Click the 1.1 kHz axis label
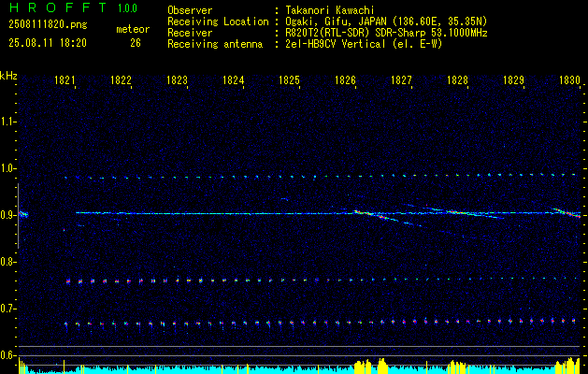Image resolution: width=588 pixels, height=374 pixels. click(7, 122)
